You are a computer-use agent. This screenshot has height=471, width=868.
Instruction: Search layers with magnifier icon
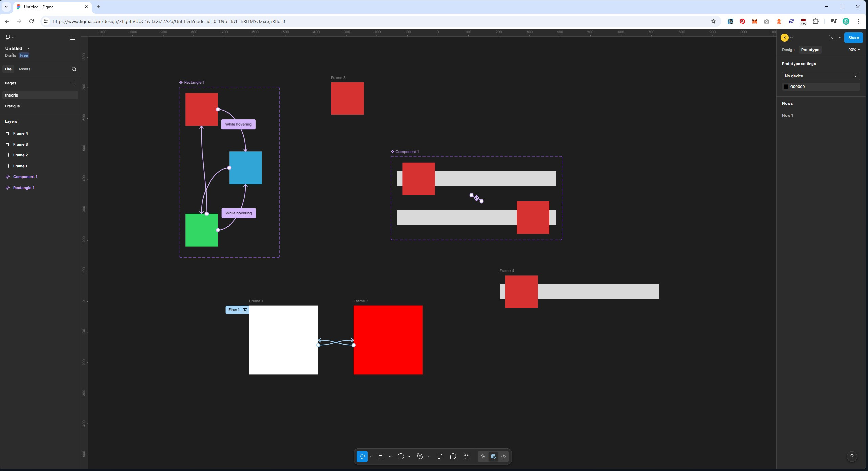[74, 69]
